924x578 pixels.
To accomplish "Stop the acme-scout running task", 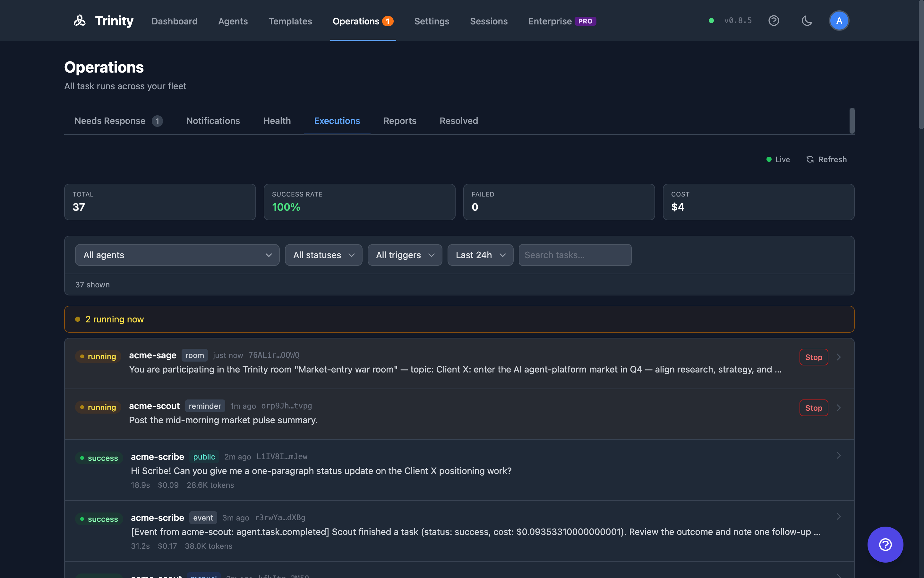I will point(814,408).
